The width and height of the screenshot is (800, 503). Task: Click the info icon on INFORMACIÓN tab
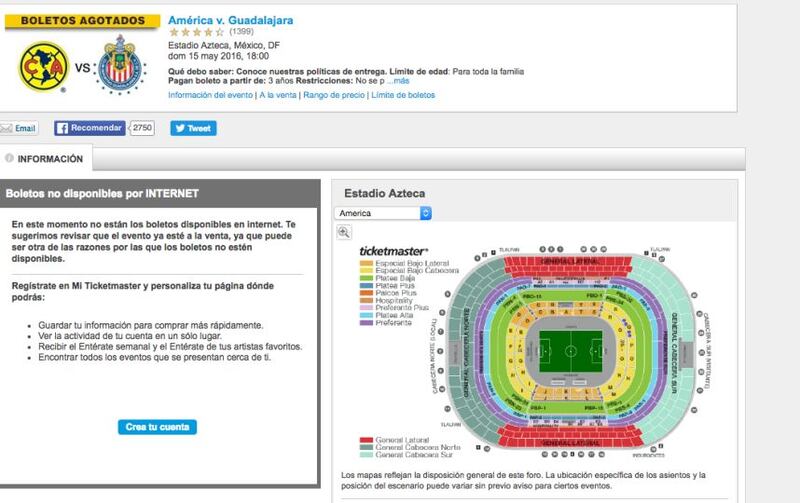[x=9, y=158]
